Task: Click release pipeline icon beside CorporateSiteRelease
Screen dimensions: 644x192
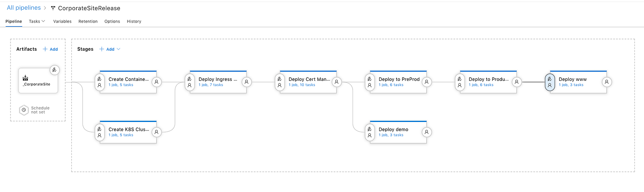Action: (53, 8)
